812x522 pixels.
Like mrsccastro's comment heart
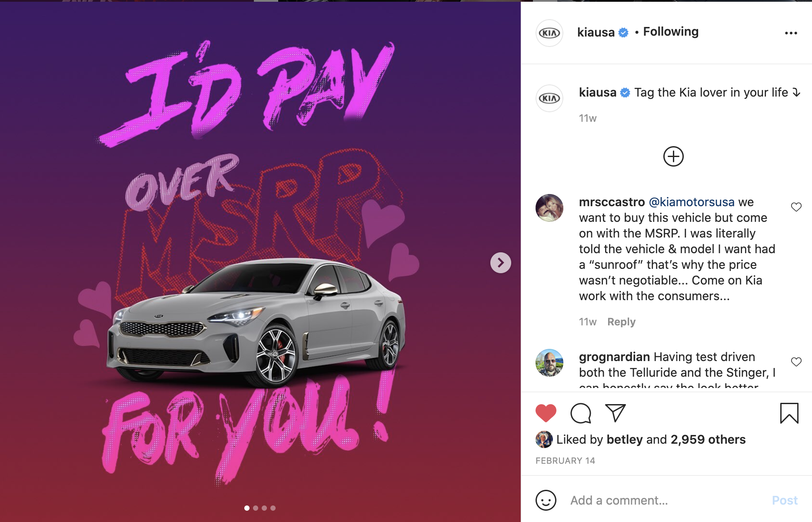click(x=796, y=207)
